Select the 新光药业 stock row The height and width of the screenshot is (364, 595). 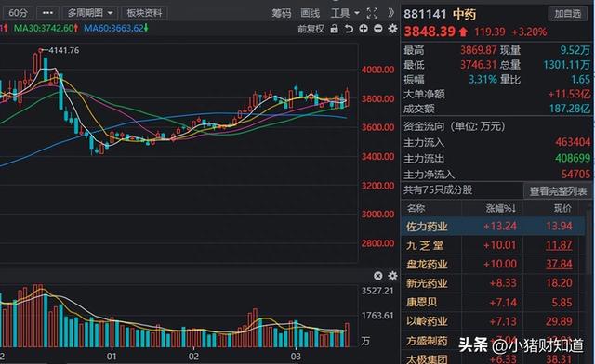(493, 283)
